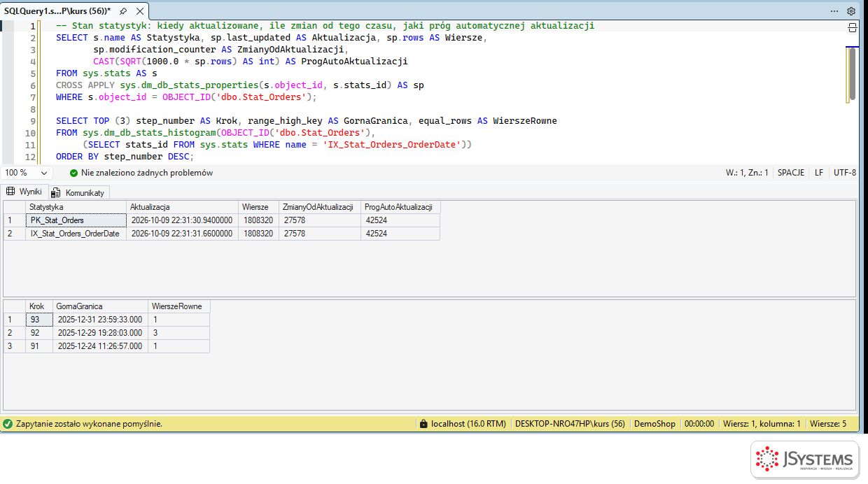The image size is (868, 484).
Task: Select the IX_Stat_Orders_OrderDate cell
Action: (76, 234)
